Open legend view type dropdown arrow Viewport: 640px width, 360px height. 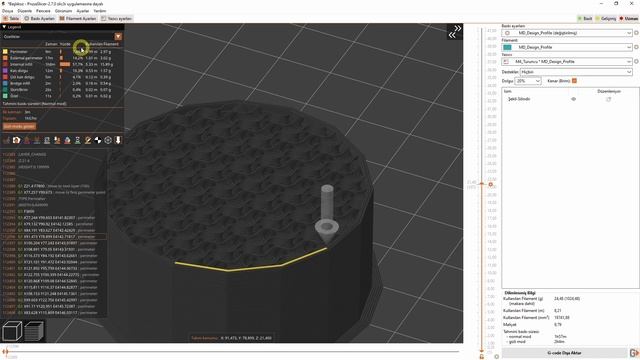point(118,36)
